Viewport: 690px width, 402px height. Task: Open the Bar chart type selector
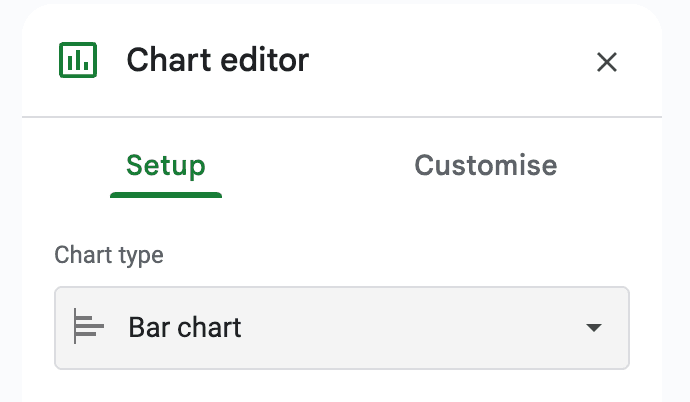pyautogui.click(x=341, y=328)
